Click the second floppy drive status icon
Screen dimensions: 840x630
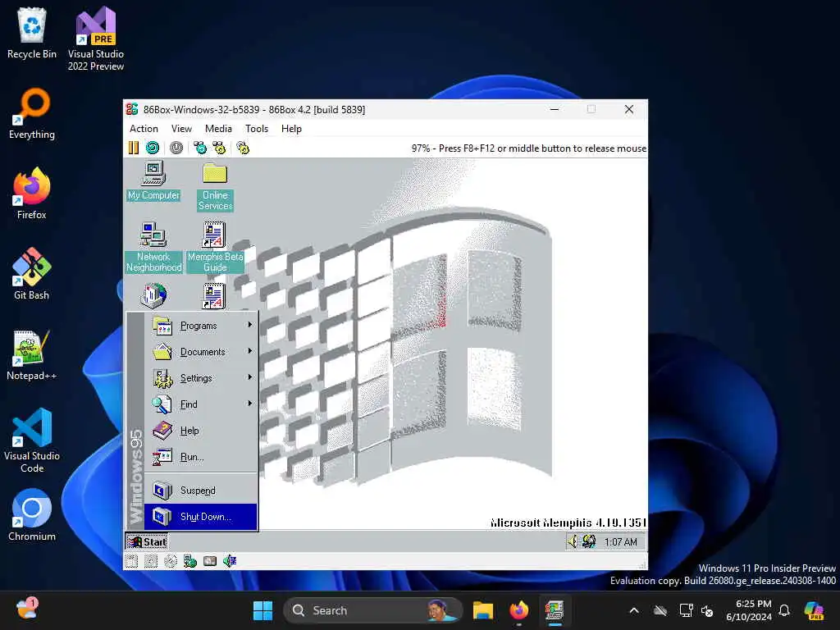151,561
